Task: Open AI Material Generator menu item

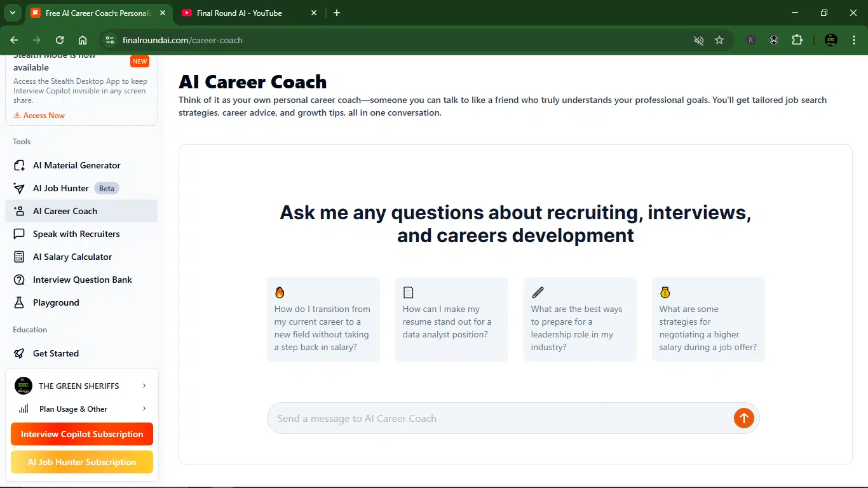Action: [x=81, y=165]
